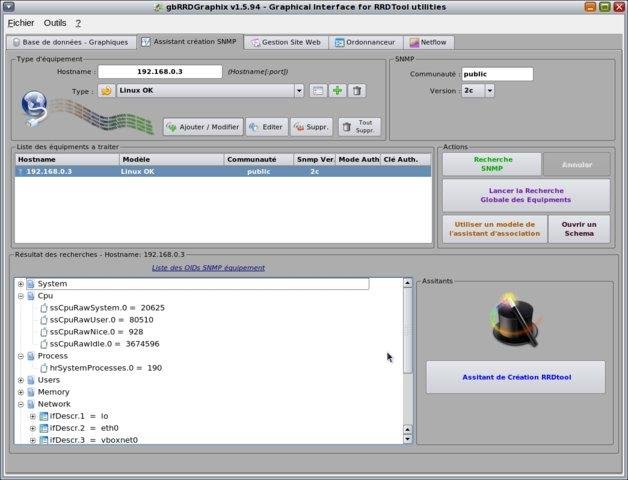
Task: Click the Network folder icon
Action: 31,404
